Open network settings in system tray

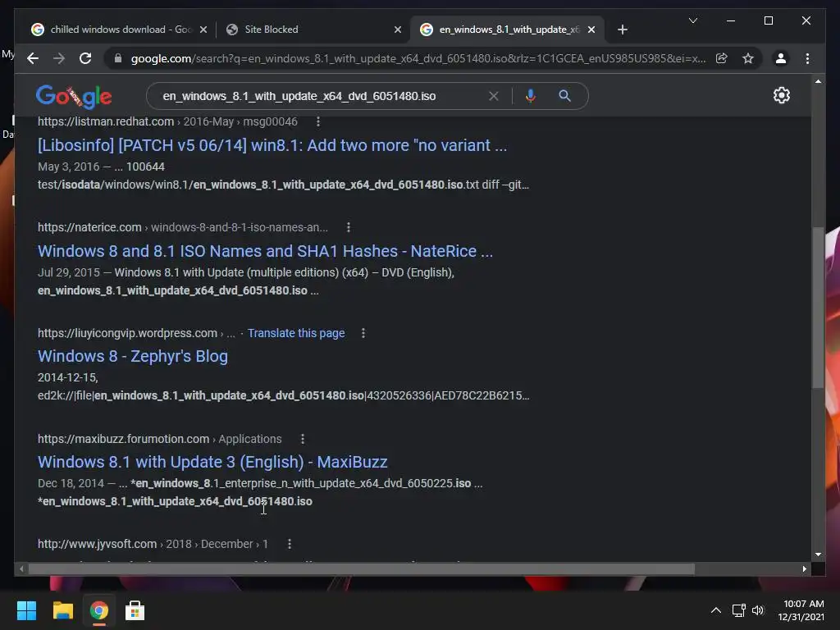pos(739,610)
